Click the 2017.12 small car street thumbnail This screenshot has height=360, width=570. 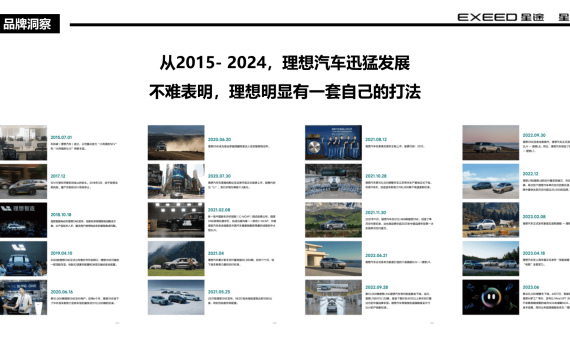(23, 181)
